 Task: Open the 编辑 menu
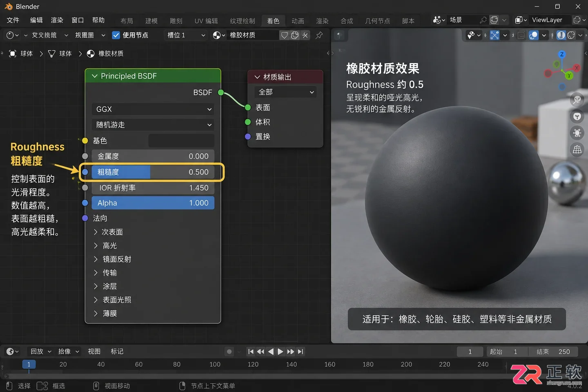36,20
